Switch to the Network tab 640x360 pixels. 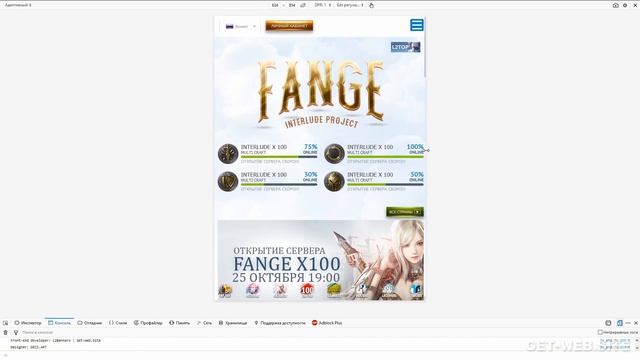pyautogui.click(x=204, y=323)
